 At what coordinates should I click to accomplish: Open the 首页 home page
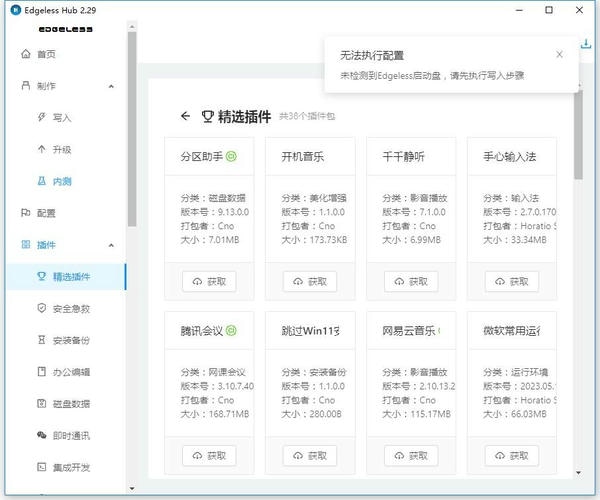66,54
